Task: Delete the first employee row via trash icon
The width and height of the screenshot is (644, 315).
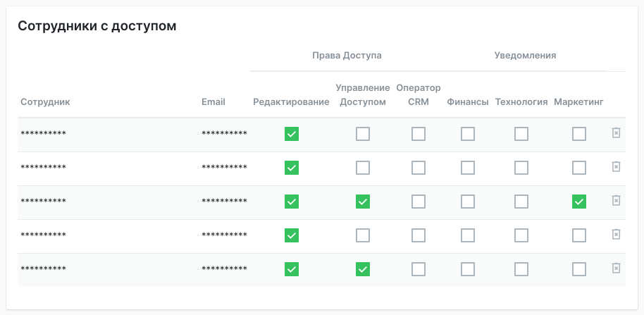Action: coord(616,133)
